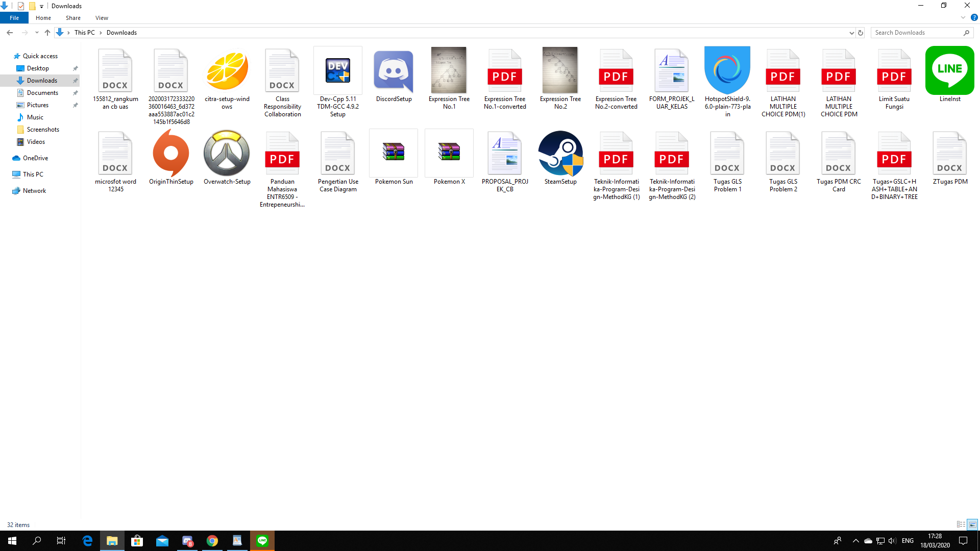Select the Expression Tree No.1 image
Image resolution: width=980 pixels, height=551 pixels.
coord(449,79)
